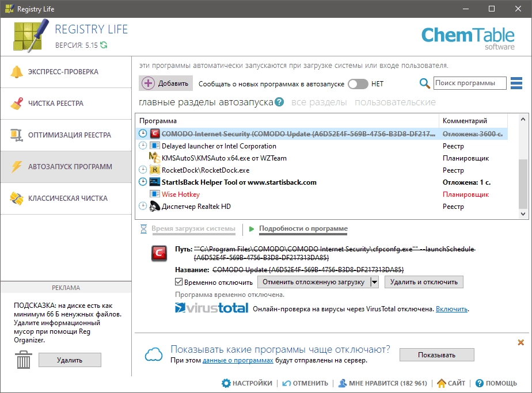Image resolution: width=532 pixels, height=393 pixels.
Task: Click ОТМЕНИТЬ in the bottom bar
Action: [x=305, y=383]
